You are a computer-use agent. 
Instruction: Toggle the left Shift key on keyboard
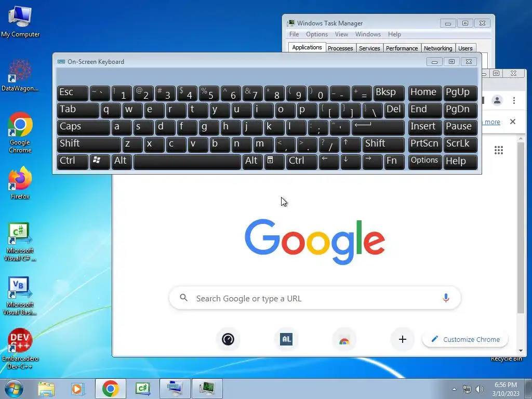89,144
